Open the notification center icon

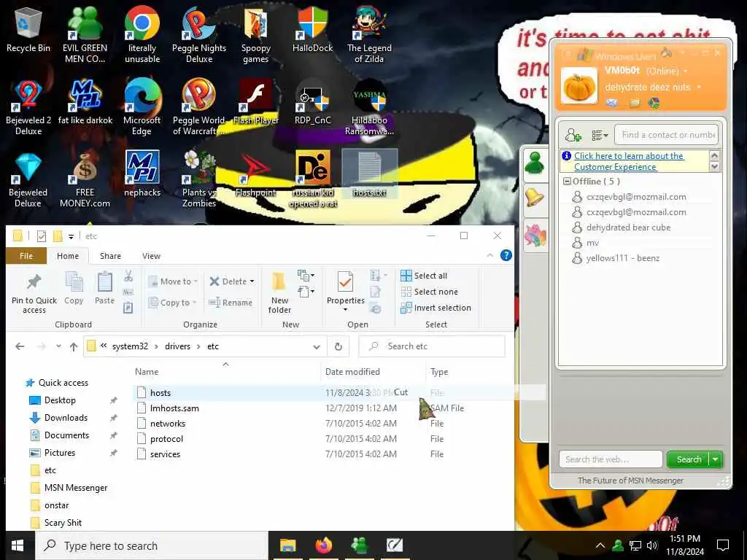coord(723,545)
